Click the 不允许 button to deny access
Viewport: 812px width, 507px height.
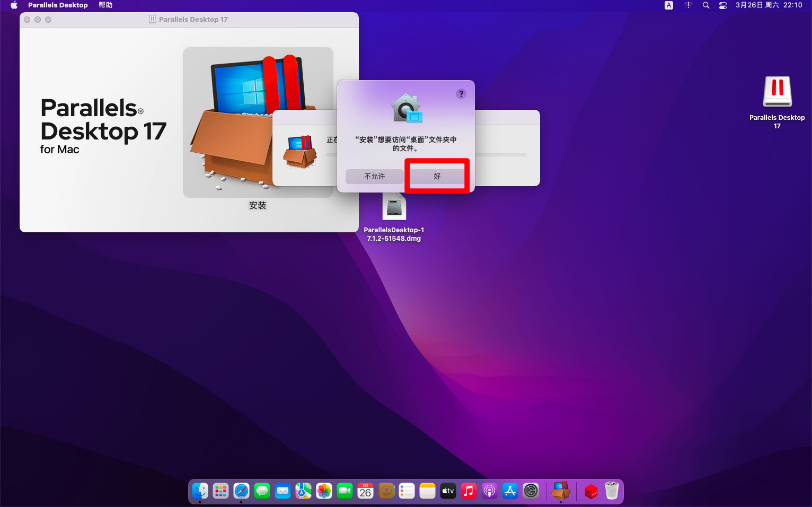point(374,176)
